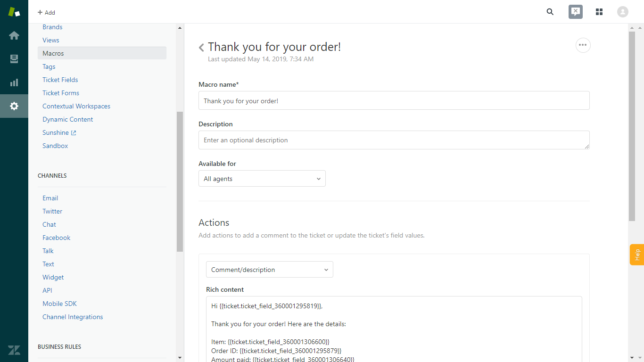This screenshot has height=362, width=644.
Task: Open Facebook channel settings
Action: tap(57, 238)
